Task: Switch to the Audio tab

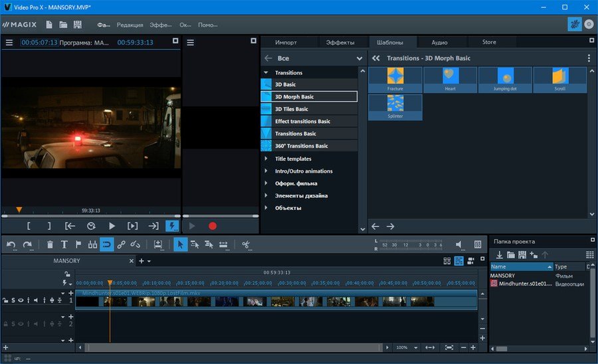Action: coord(439,42)
